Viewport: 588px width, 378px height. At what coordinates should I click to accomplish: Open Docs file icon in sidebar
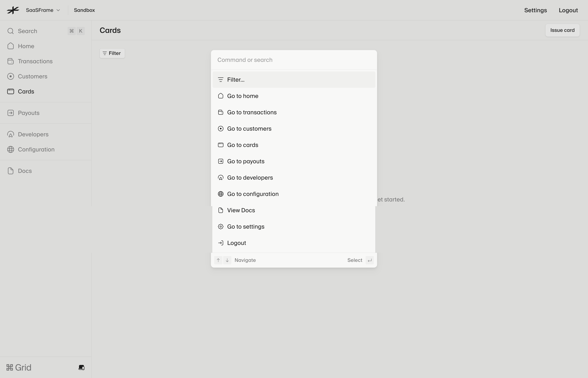tap(11, 171)
